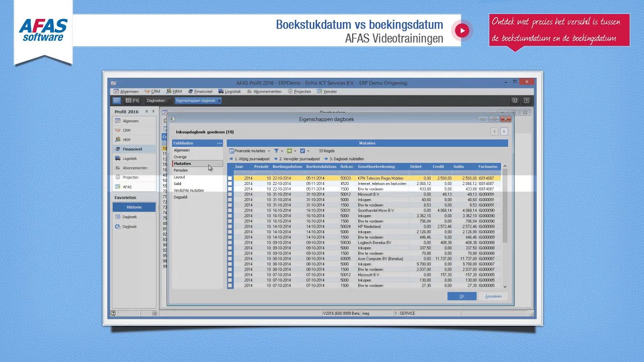Screen dimensions: 644x362
Task: Select HRM in Profit 2016 sidebar
Action: pyautogui.click(x=134, y=140)
